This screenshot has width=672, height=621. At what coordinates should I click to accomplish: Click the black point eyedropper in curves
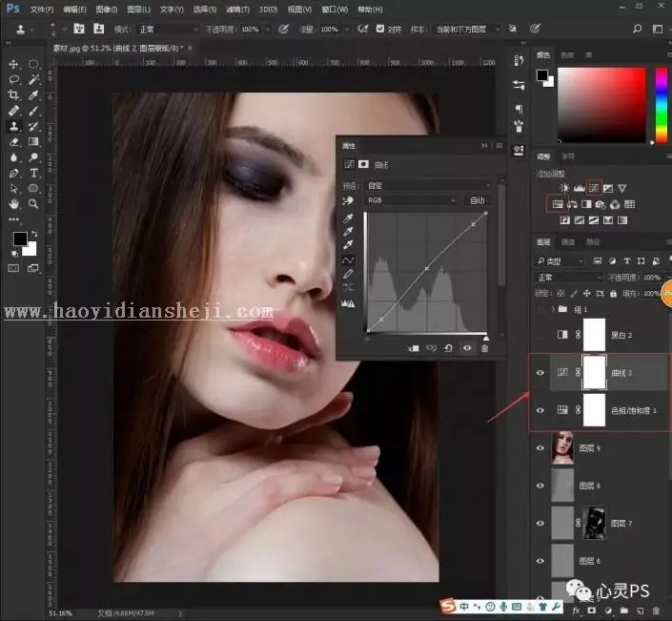pos(348,218)
